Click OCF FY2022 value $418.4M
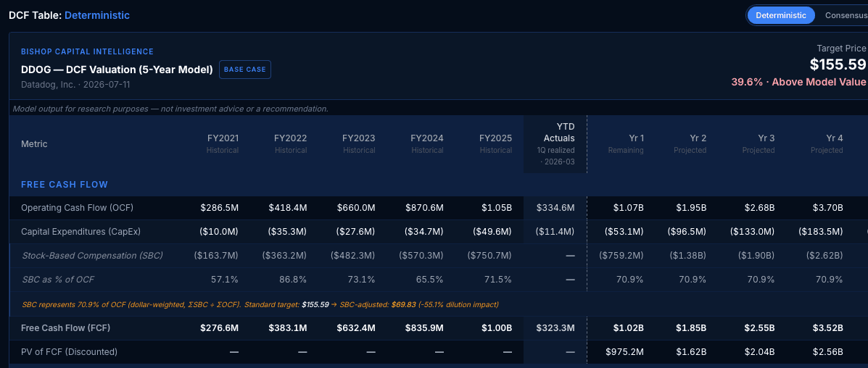The height and width of the screenshot is (368, 868). pyautogui.click(x=288, y=208)
